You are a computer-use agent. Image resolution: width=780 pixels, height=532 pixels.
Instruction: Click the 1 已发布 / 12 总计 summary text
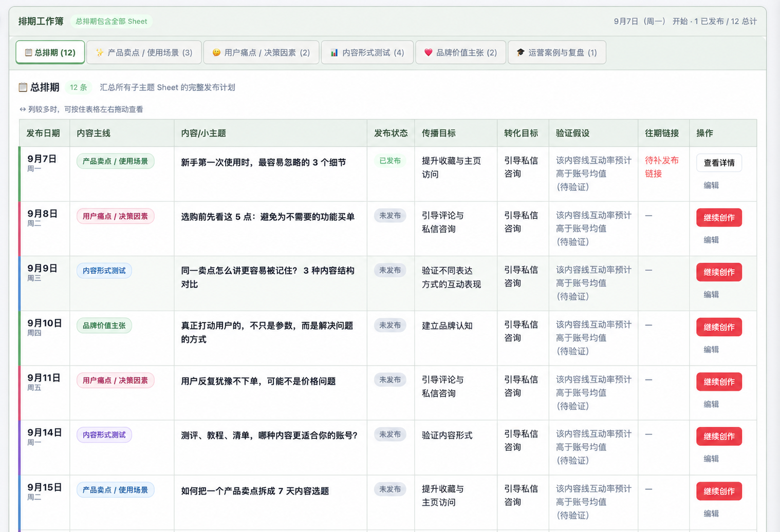[726, 22]
